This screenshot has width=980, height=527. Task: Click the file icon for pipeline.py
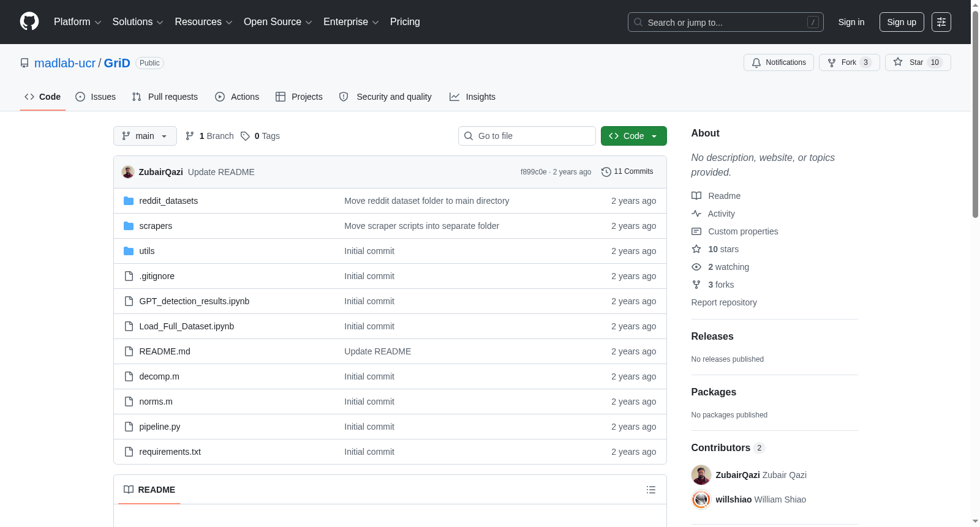coord(129,427)
